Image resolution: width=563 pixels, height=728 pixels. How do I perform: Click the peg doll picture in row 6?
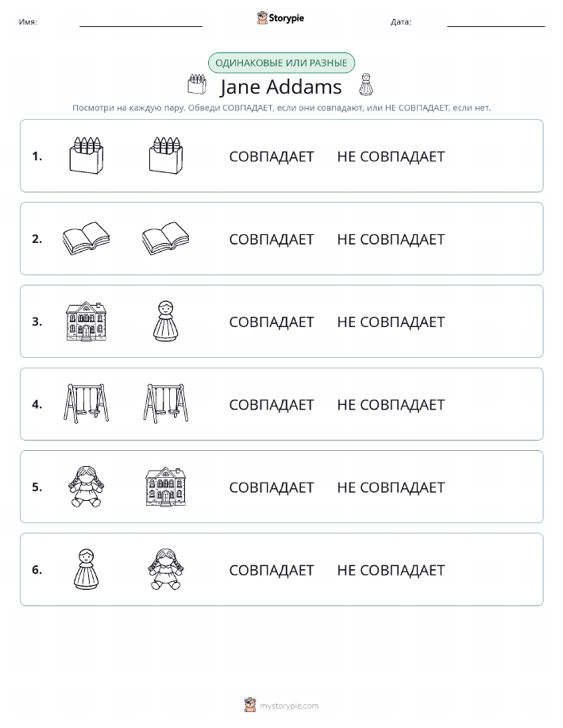(x=87, y=568)
